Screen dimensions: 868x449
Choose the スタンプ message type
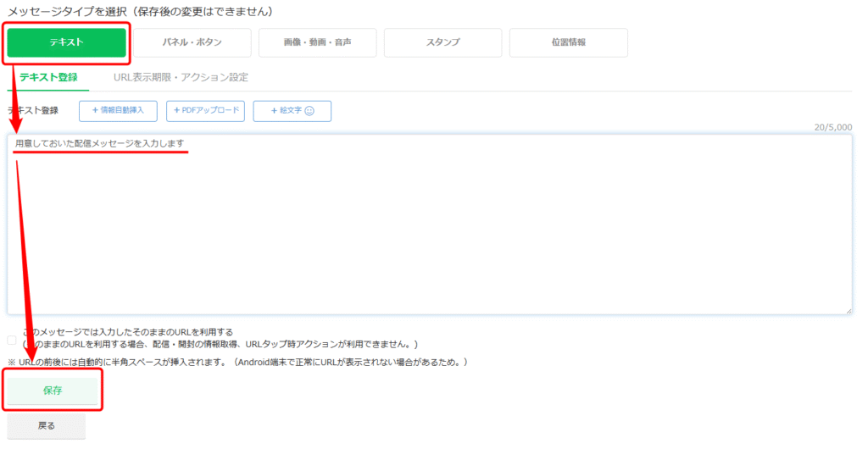442,42
